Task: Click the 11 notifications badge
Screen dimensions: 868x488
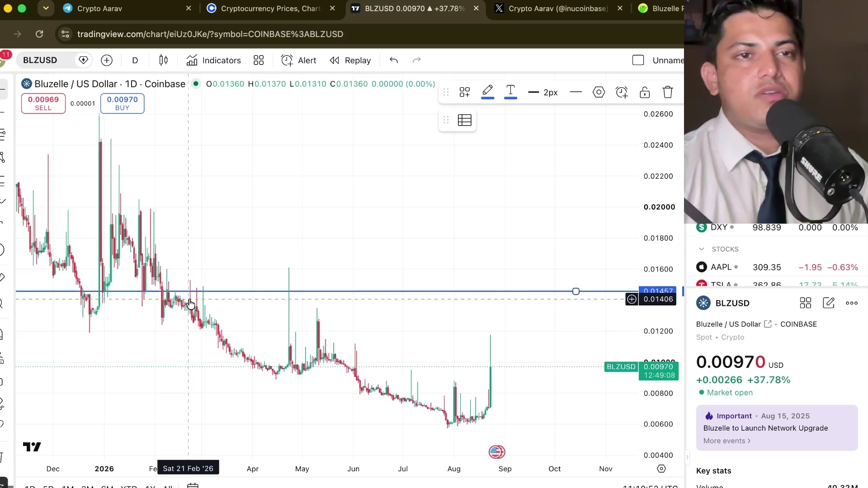Action: [6, 55]
